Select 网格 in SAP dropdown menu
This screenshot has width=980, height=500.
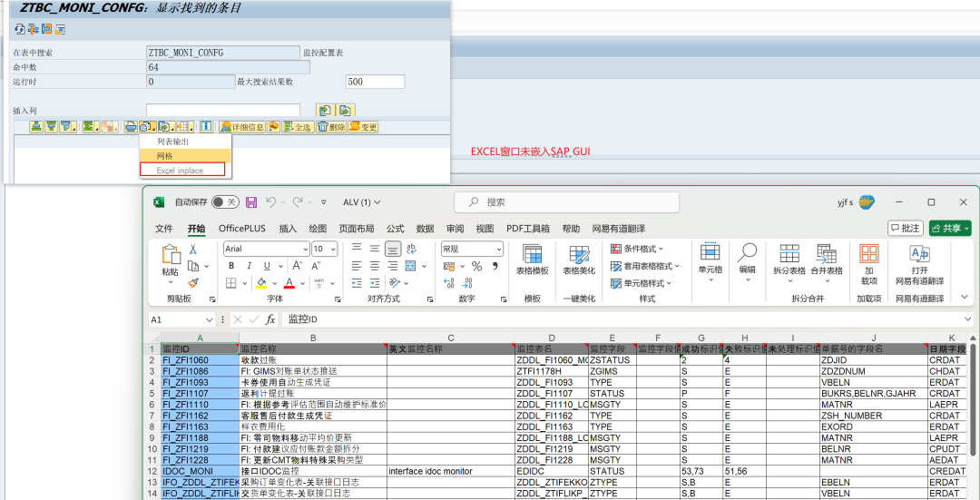tap(185, 155)
